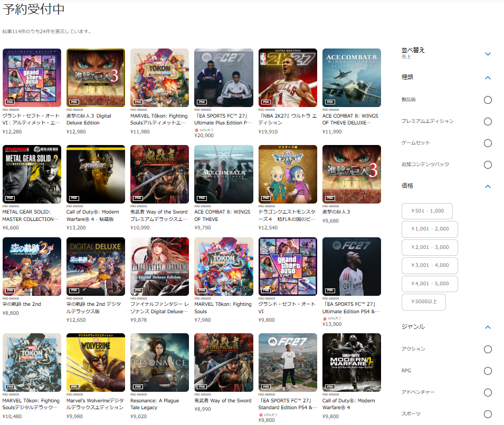
Task: Select the アドベンチャー genre filter
Action: click(488, 392)
